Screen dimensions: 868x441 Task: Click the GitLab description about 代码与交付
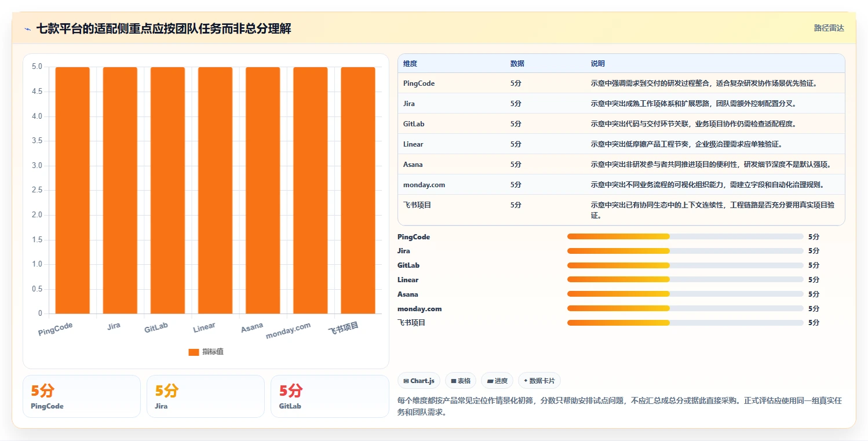tap(694, 124)
